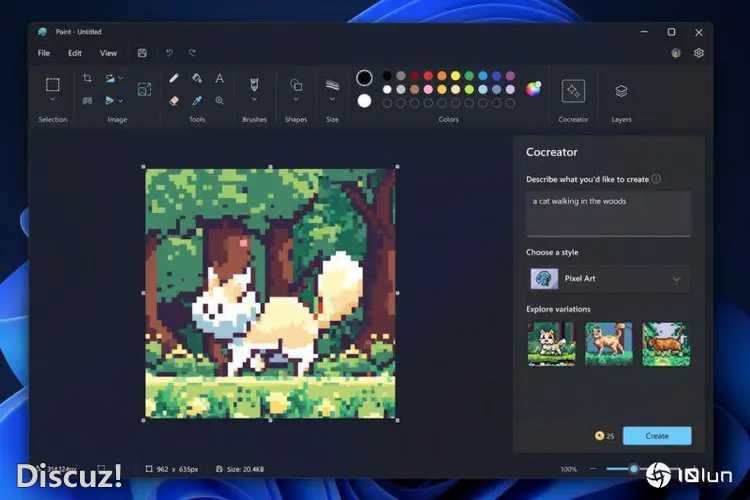The width and height of the screenshot is (750, 500).
Task: Click the Crop image icon
Action: pyautogui.click(x=87, y=78)
